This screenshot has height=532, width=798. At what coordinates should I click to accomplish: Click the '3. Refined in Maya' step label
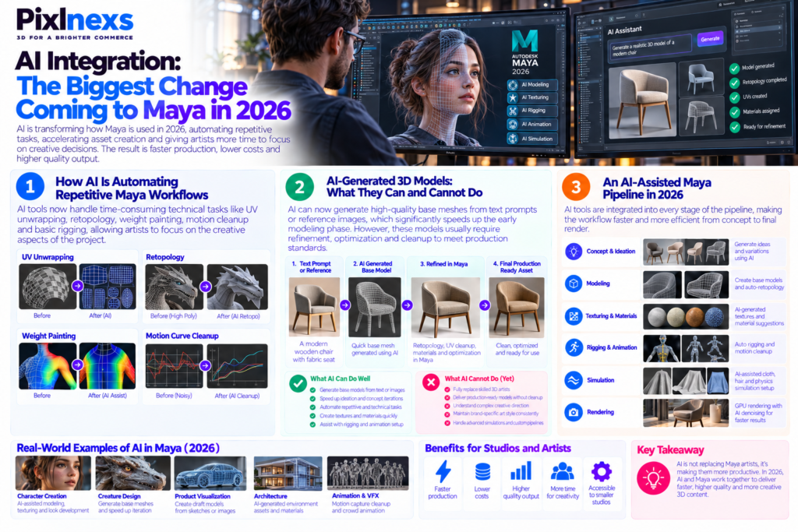443,264
